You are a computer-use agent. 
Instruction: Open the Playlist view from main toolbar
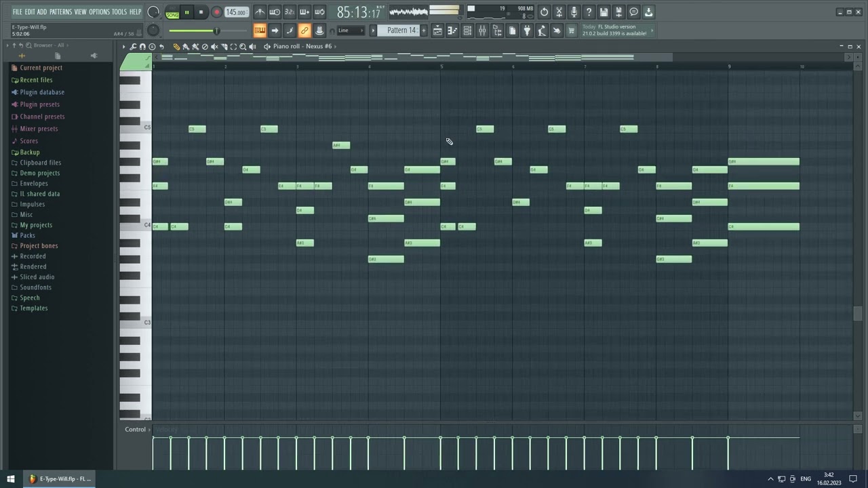tap(437, 30)
